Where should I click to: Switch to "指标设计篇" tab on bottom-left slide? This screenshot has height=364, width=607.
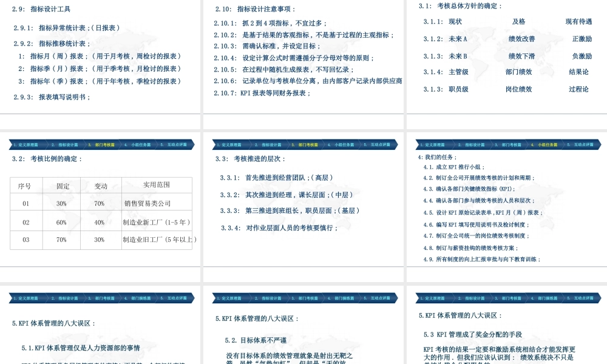[x=64, y=298]
